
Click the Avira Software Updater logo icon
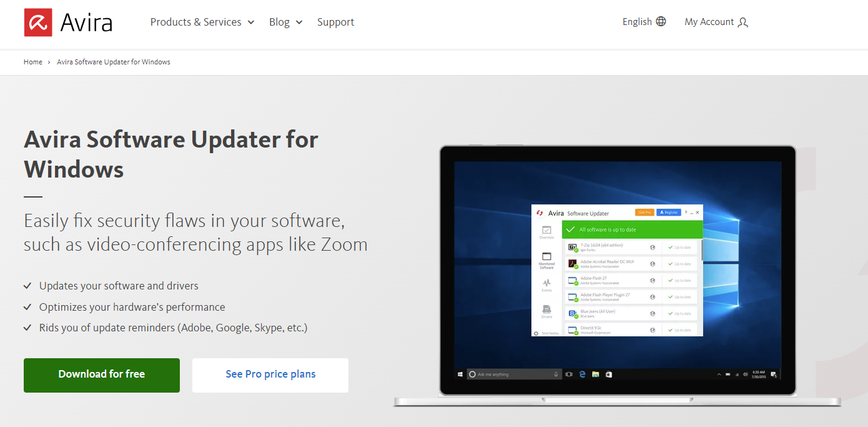[x=540, y=213]
